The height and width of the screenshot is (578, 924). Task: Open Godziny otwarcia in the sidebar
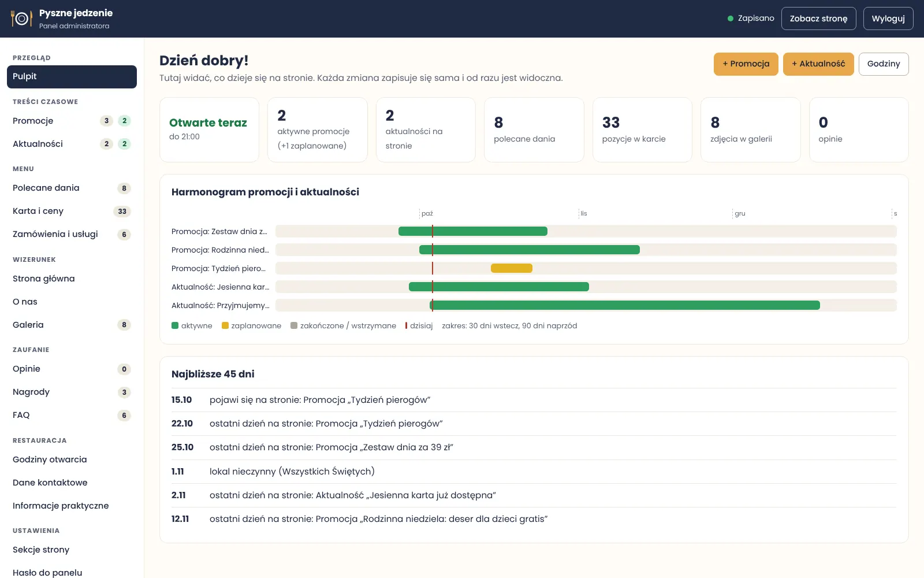72,460
